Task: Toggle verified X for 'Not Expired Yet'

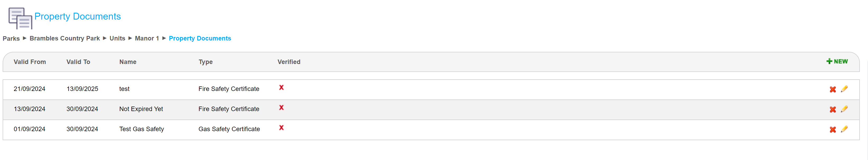Action: tap(281, 108)
